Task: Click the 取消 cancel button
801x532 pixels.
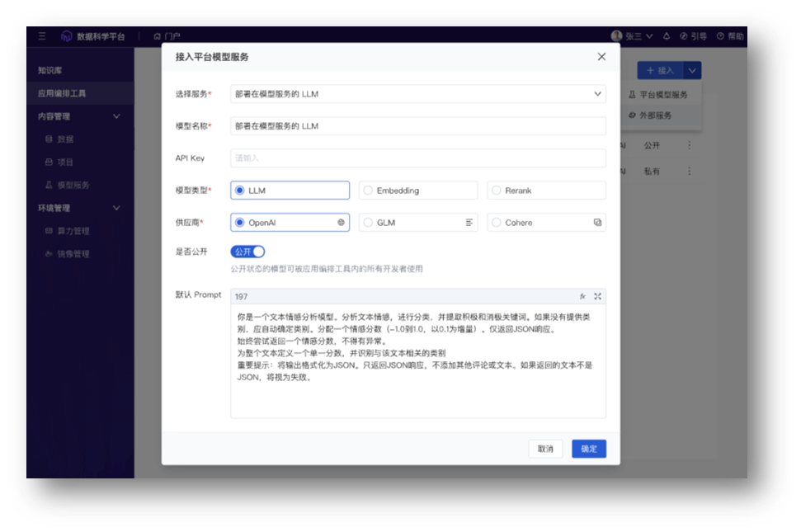Action: 545,449
